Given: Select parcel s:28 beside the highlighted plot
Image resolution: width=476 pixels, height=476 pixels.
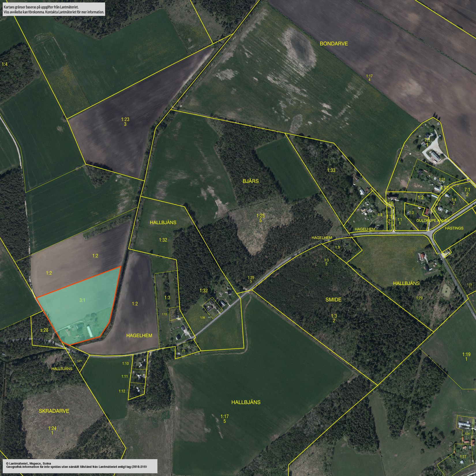Looking at the screenshot, I should (44, 330).
